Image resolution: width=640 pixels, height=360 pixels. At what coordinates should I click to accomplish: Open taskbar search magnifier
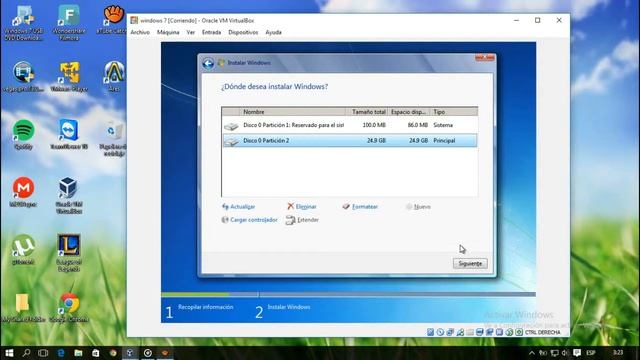[x=27, y=353]
